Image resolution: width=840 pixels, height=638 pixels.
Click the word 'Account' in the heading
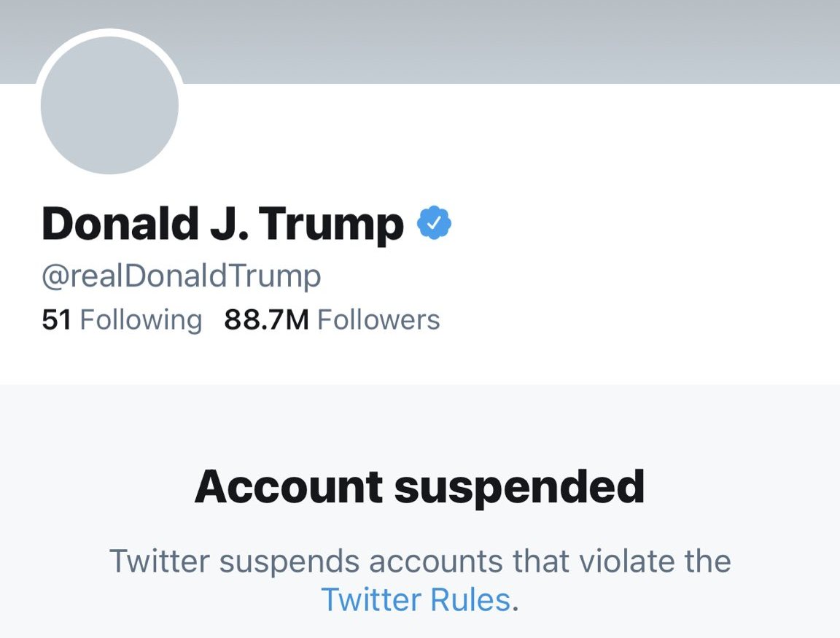(288, 486)
